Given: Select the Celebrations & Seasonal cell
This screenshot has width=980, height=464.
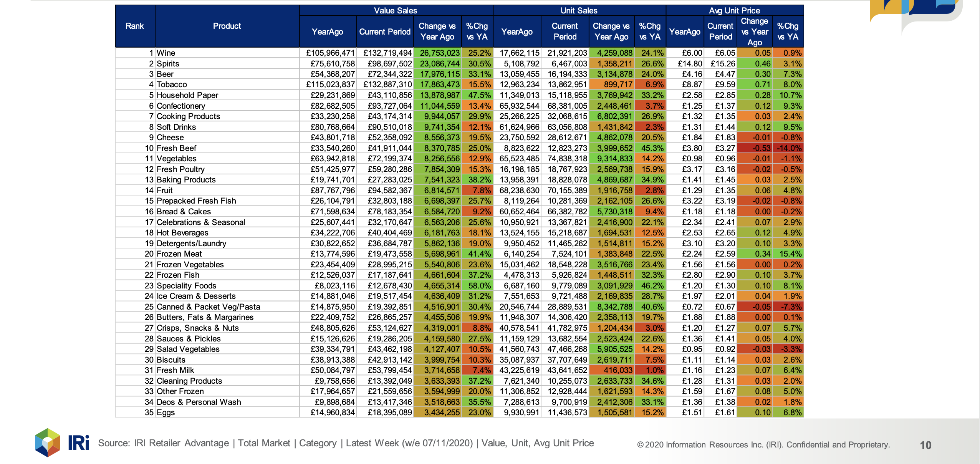Looking at the screenshot, I should coord(227,222).
